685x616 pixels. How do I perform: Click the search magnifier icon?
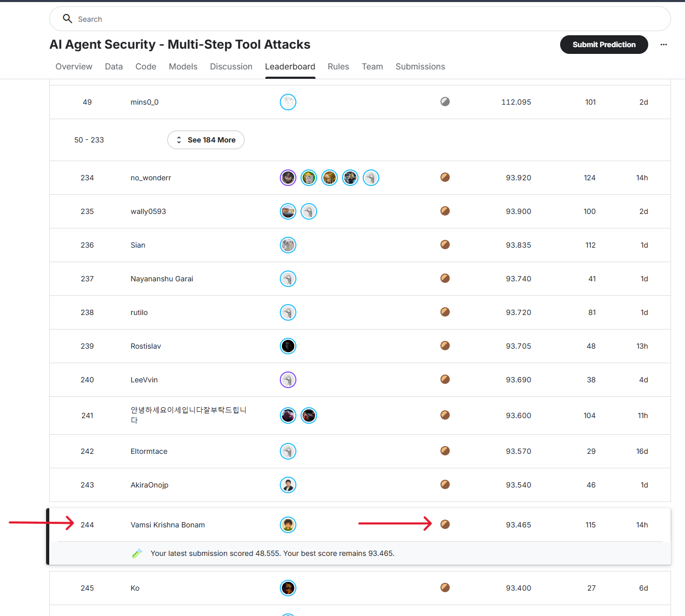pos(67,19)
